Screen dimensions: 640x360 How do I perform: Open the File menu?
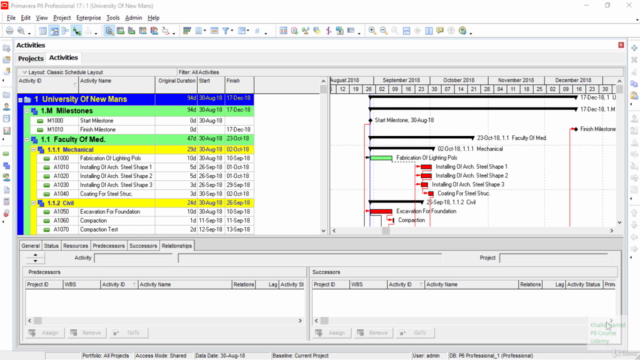tap(11, 18)
